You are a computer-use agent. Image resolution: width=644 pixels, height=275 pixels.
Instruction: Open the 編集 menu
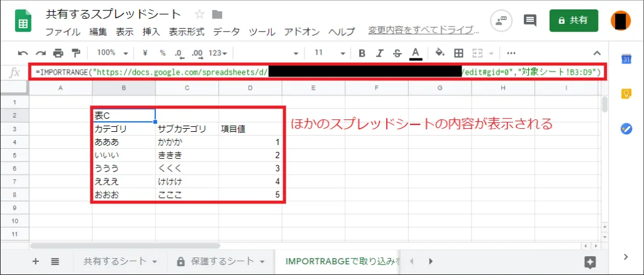(98, 31)
